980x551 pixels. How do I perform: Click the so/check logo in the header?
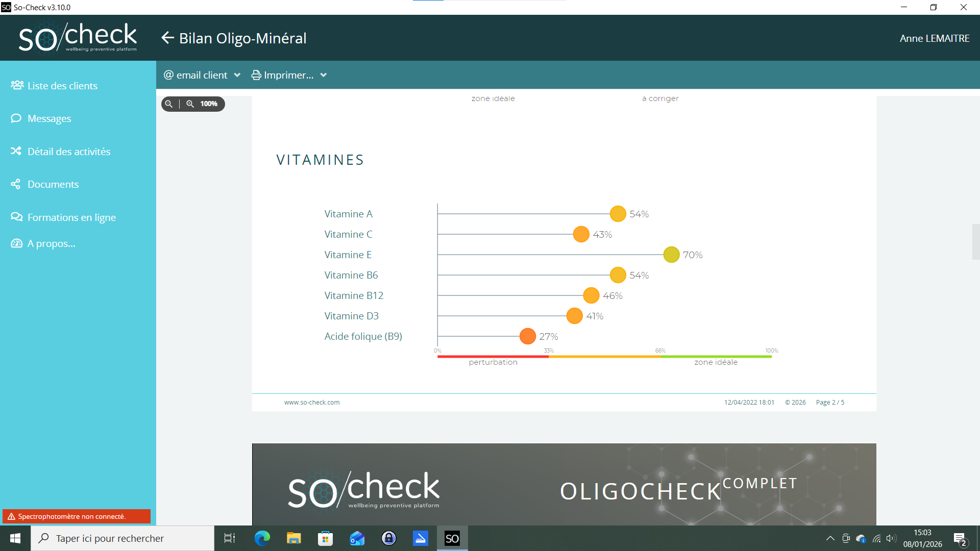pyautogui.click(x=78, y=37)
